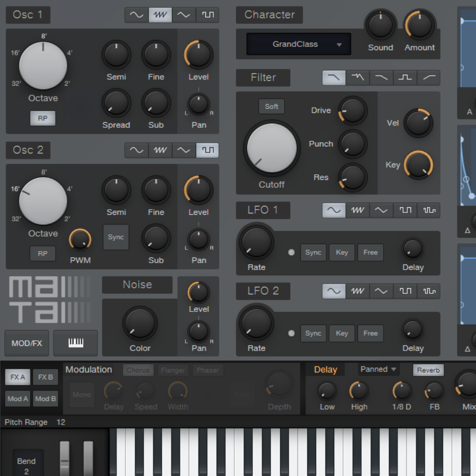Select sawtooth waveform for Osc 2
Screen dimensions: 476x476
[x=160, y=150]
